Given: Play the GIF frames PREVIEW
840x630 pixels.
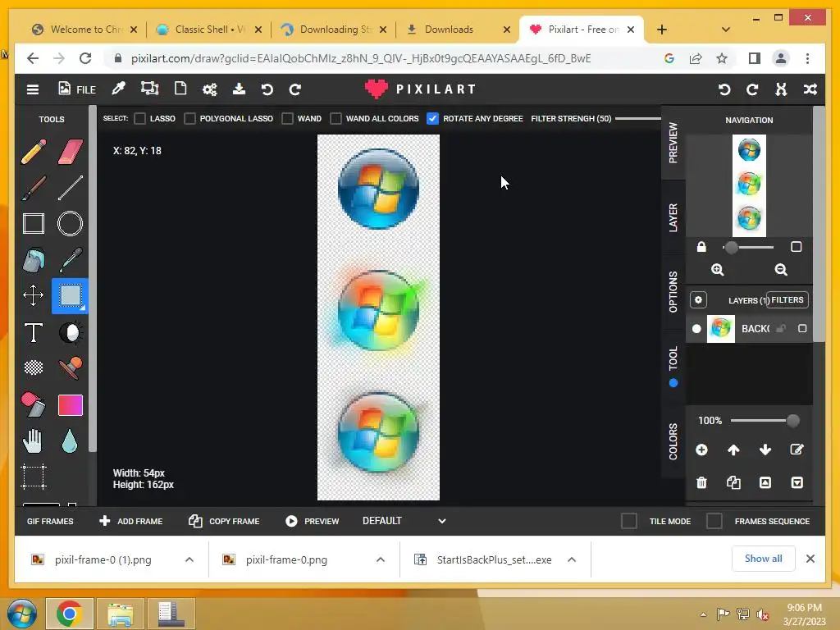Looking at the screenshot, I should point(313,521).
